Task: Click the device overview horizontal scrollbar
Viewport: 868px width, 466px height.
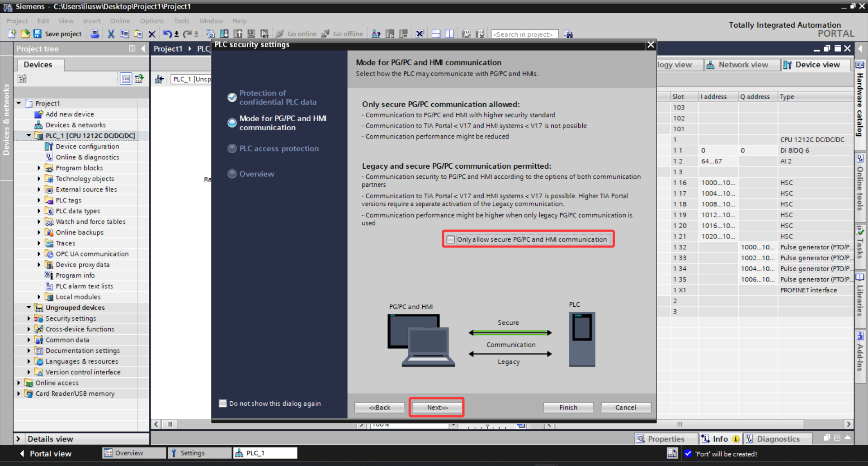Action: pos(679,424)
